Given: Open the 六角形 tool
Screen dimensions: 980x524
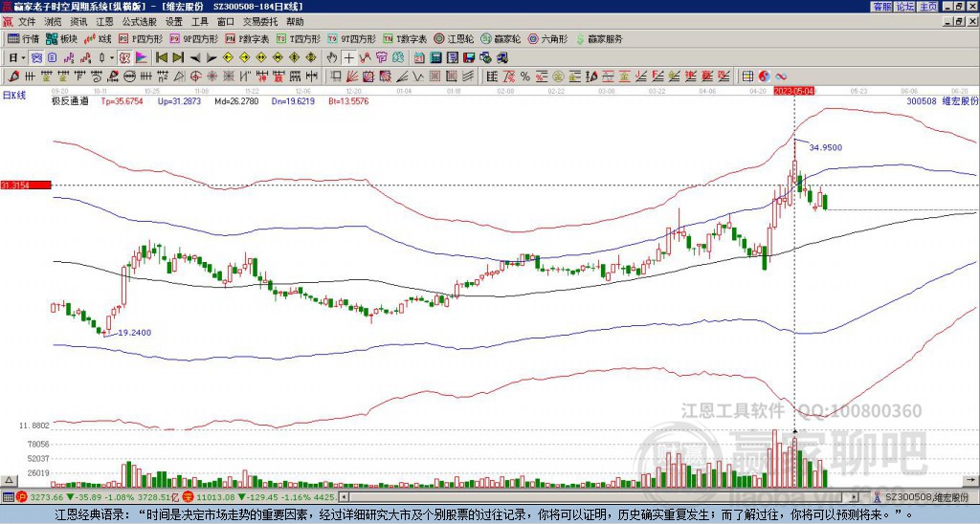Looking at the screenshot, I should (x=547, y=38).
